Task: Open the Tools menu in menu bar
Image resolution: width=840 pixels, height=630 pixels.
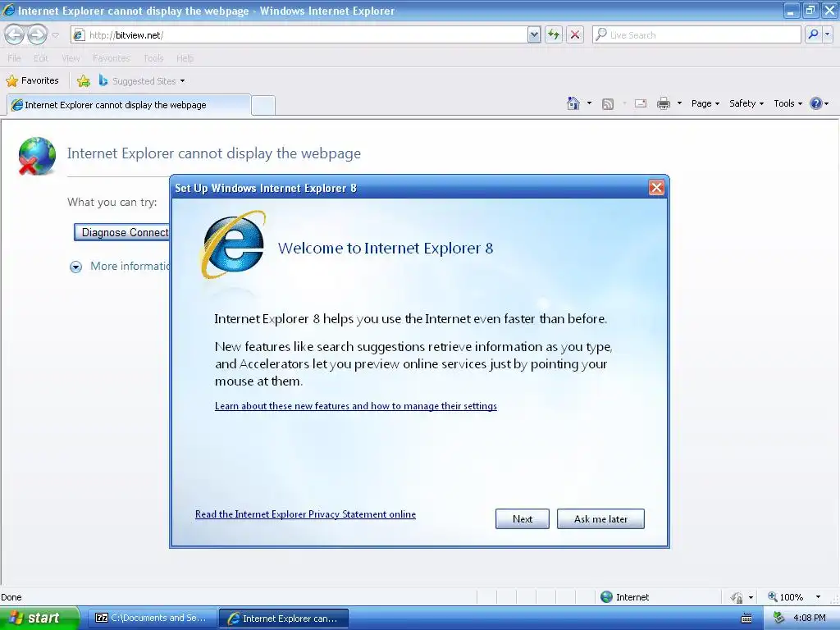Action: point(153,58)
